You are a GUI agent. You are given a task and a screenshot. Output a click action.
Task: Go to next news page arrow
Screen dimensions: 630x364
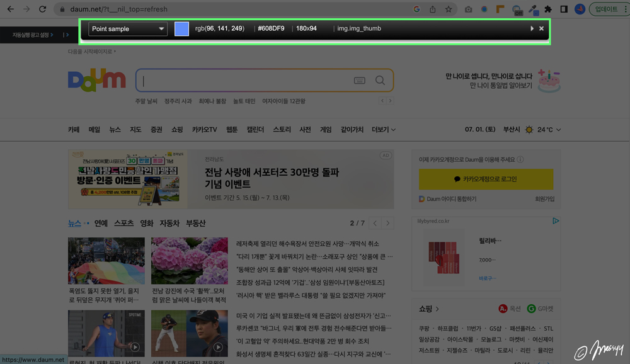(387, 223)
